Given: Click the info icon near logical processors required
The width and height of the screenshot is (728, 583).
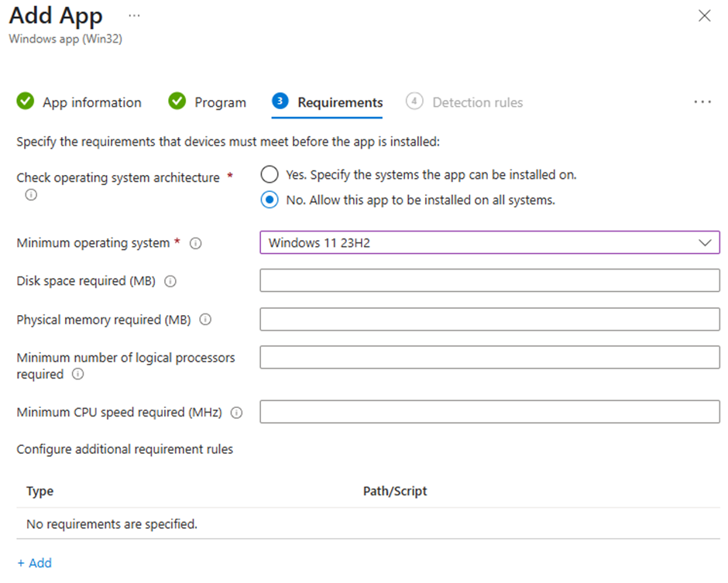Looking at the screenshot, I should click(77, 374).
